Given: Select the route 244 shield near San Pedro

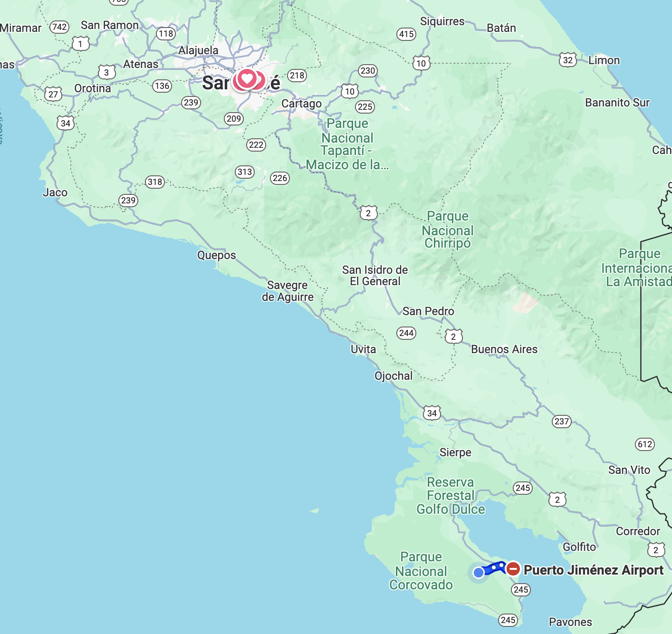Looking at the screenshot, I should tap(406, 333).
